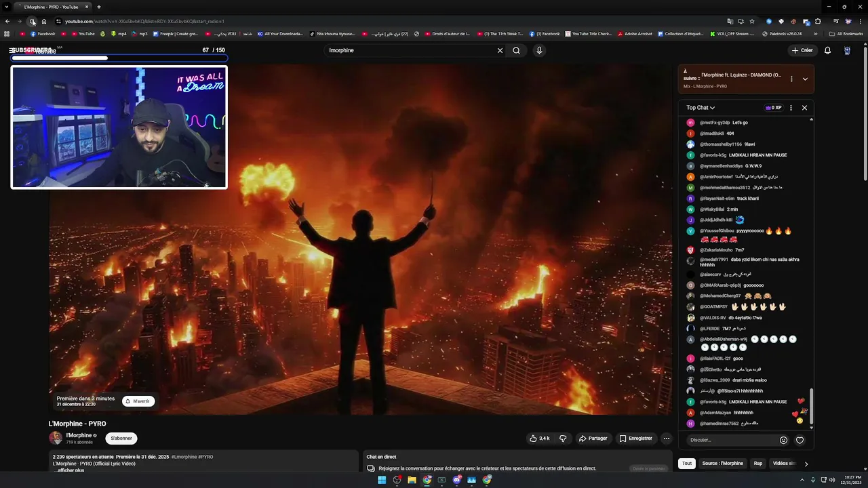Click the webcam overlay thumbnail
The width and height of the screenshot is (868, 488).
pos(119,127)
